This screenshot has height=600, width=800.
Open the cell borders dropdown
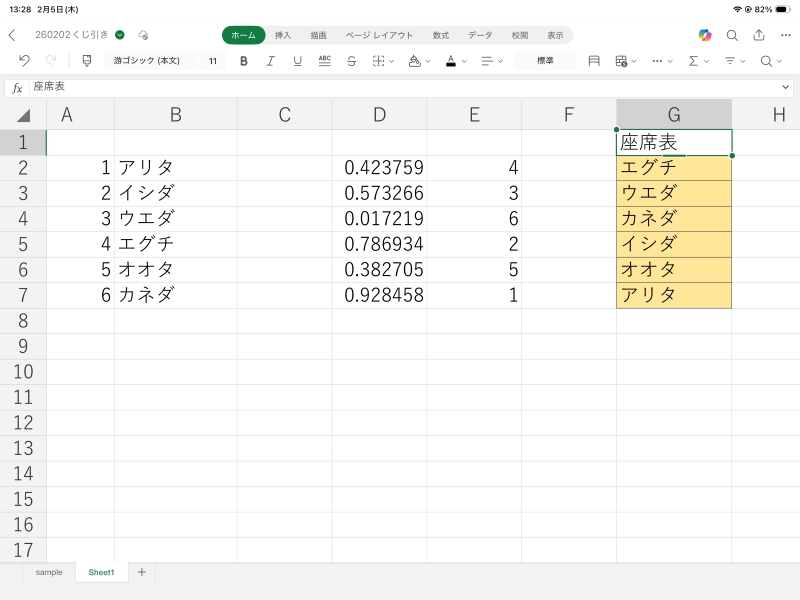[x=382, y=61]
